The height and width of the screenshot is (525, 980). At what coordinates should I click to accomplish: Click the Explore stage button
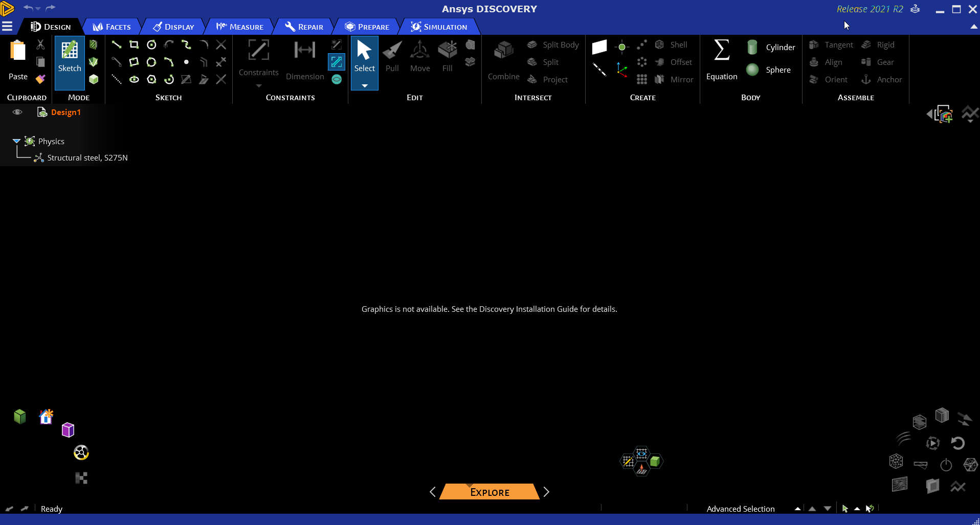pyautogui.click(x=489, y=492)
